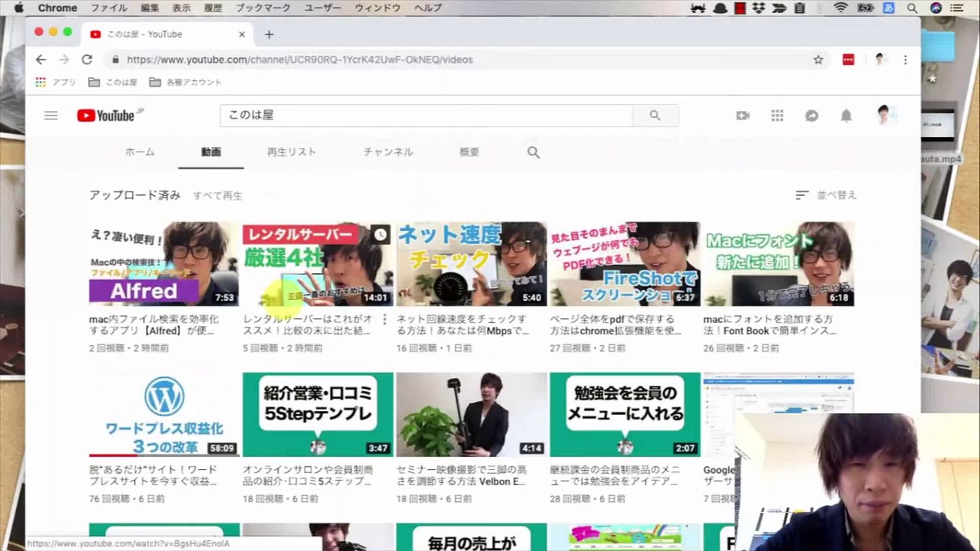Open the アップロード済み heading link
This screenshot has height=551, width=980.
(135, 195)
